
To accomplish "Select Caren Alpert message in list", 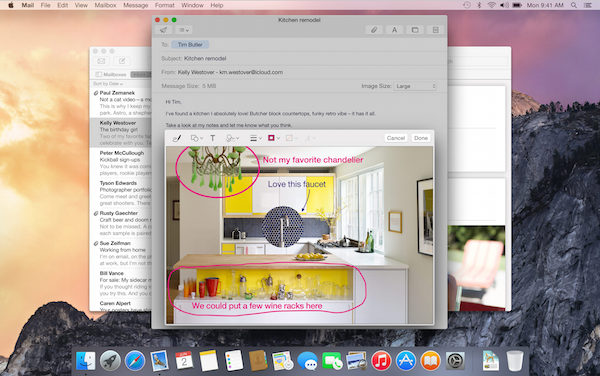I will click(121, 305).
